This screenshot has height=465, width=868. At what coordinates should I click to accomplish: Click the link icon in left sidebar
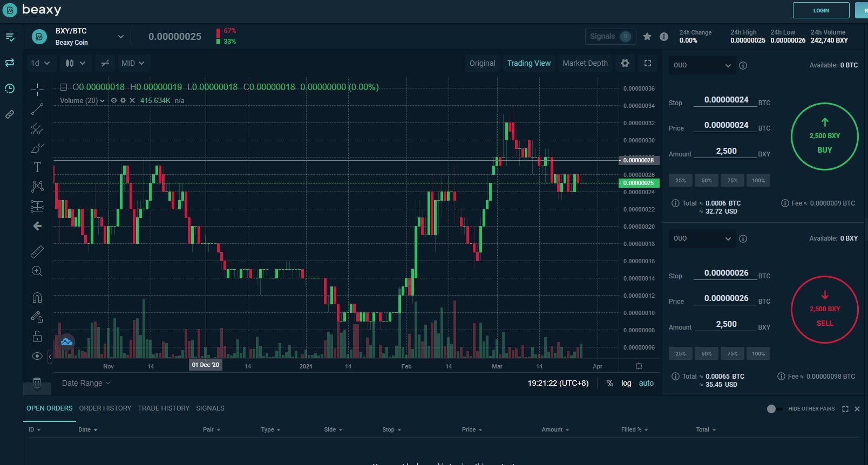10,114
